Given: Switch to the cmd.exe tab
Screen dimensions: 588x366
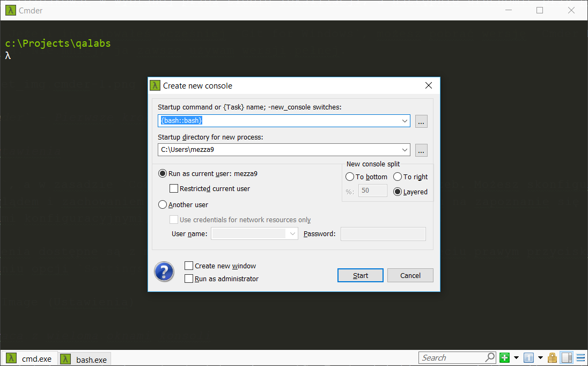Looking at the screenshot, I should [x=30, y=358].
